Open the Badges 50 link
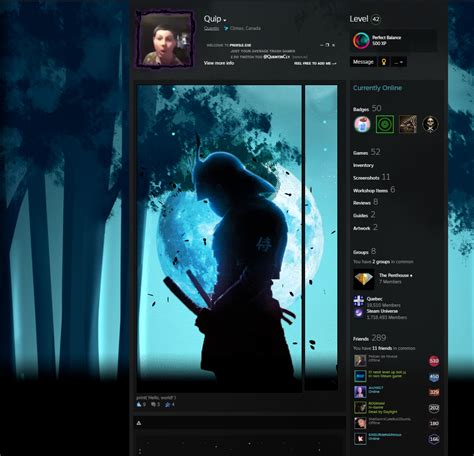The image size is (474, 456). click(x=367, y=108)
